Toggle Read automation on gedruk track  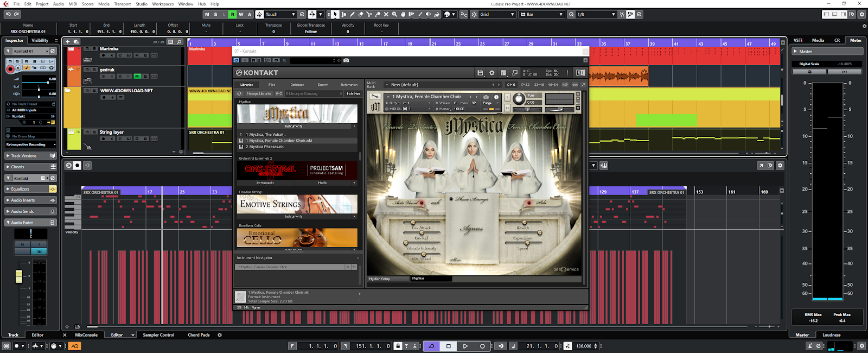pyautogui.click(x=137, y=76)
